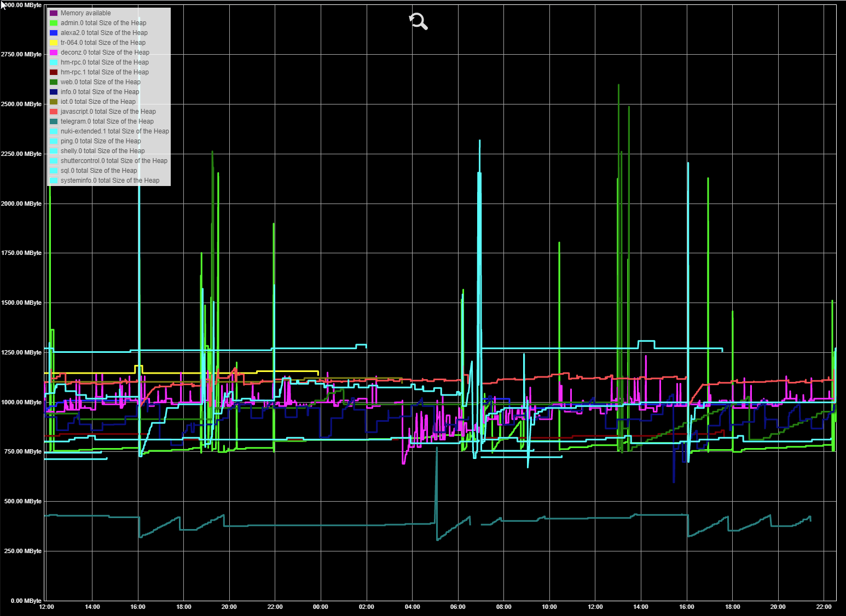The width and height of the screenshot is (846, 616).
Task: Toggle 'web.0 total Size of the Heap' legend entry
Action: (95, 82)
